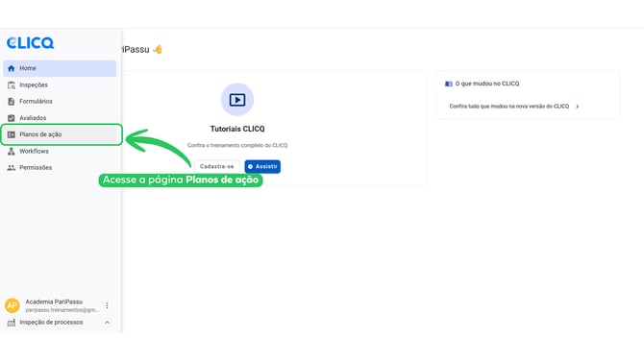
Task: Click the Tutoriais CLICQ video play icon
Action: coord(237,100)
